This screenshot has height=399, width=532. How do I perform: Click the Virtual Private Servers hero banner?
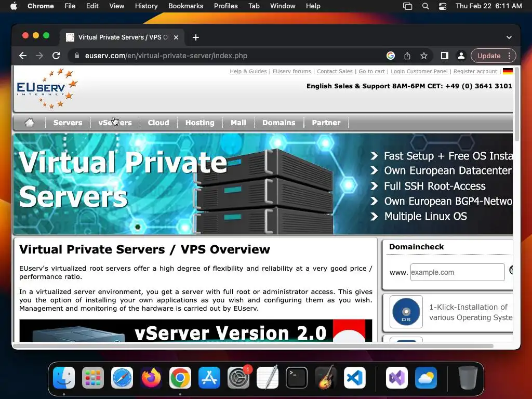pos(263,184)
